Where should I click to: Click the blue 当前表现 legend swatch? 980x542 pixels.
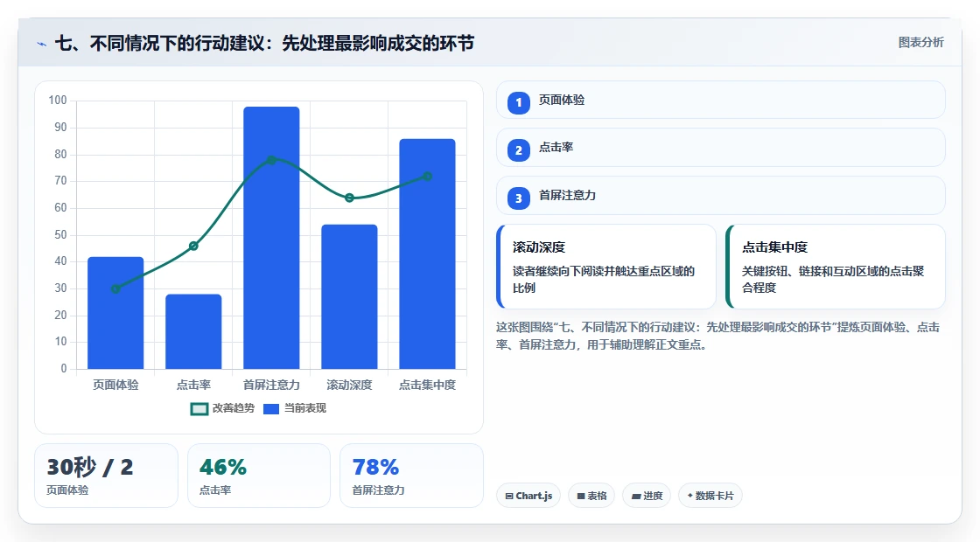click(270, 409)
